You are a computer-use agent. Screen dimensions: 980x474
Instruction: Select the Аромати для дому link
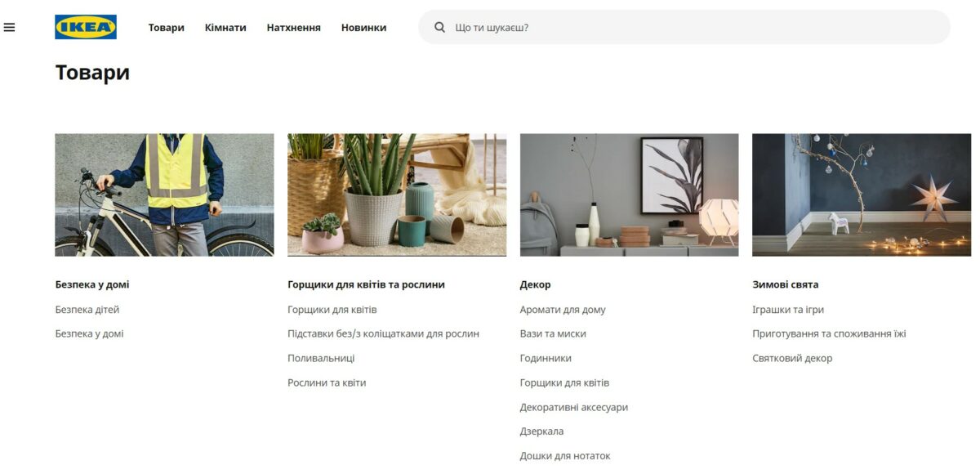click(563, 310)
